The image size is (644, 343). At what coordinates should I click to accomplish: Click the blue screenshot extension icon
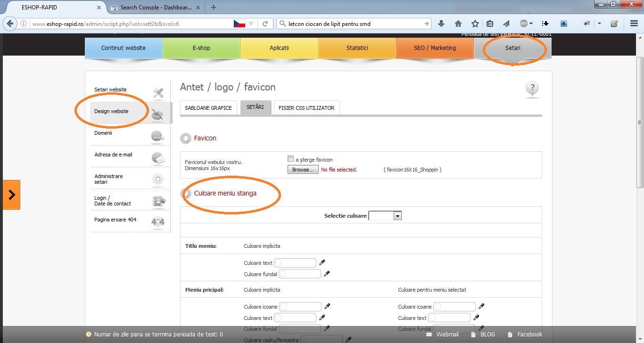(564, 24)
